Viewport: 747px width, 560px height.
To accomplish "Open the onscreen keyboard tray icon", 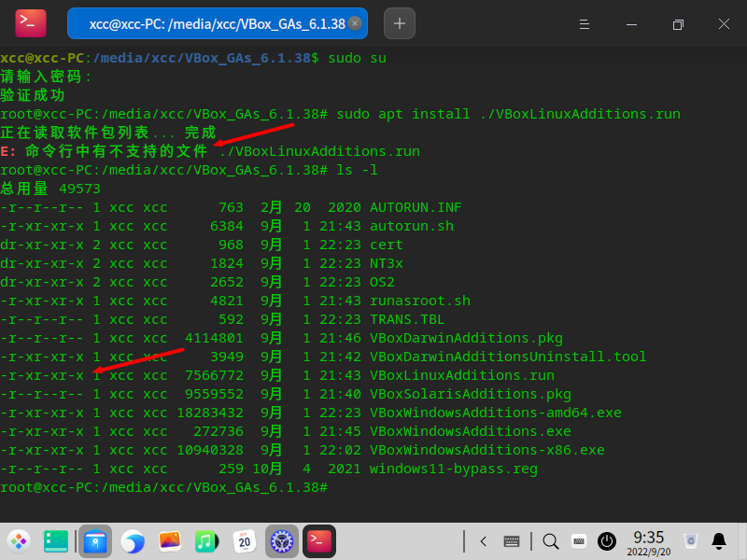I will (512, 541).
